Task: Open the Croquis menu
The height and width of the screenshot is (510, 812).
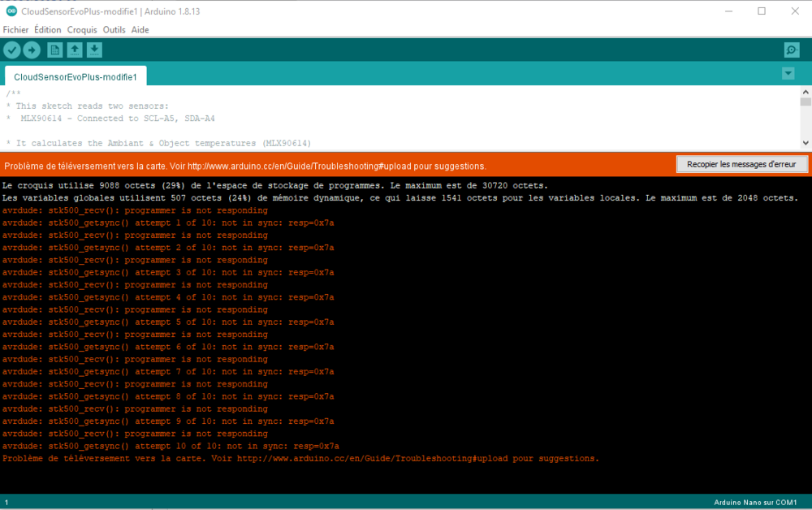Action: pos(82,30)
